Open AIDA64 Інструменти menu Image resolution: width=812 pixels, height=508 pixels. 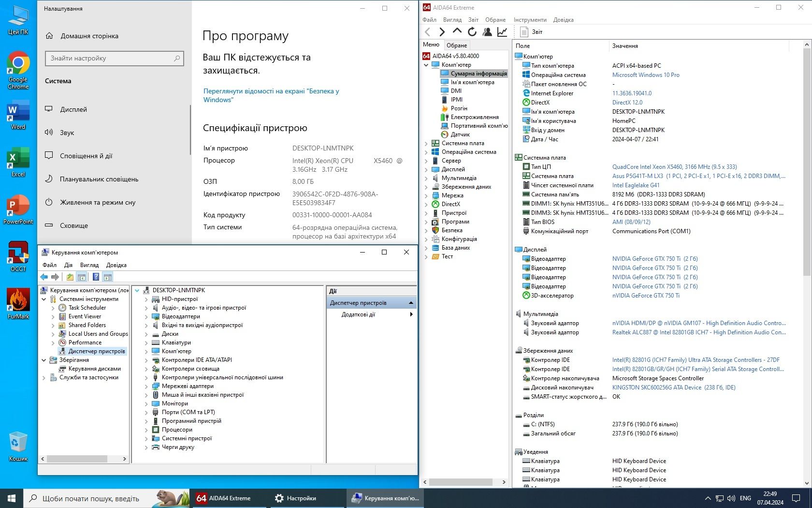530,20
